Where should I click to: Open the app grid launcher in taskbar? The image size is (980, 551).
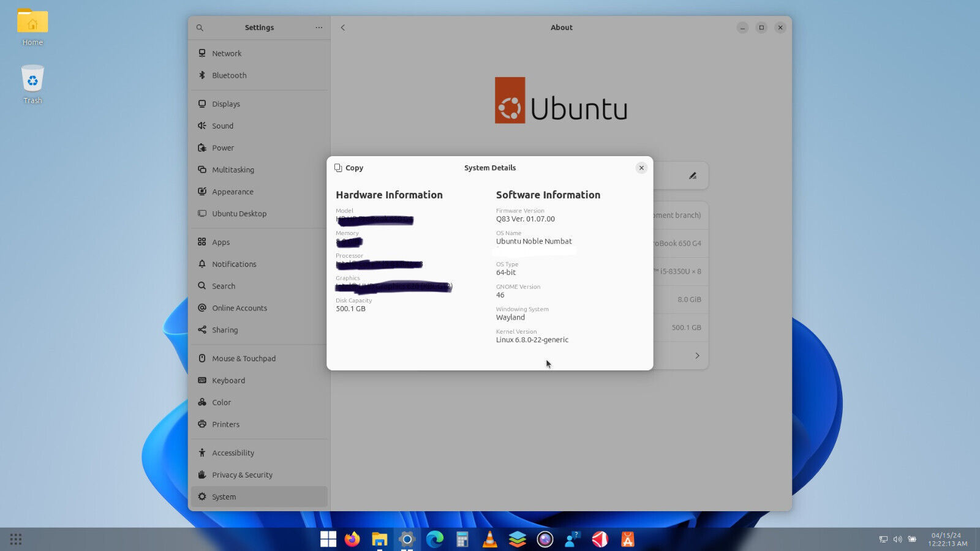click(x=16, y=539)
